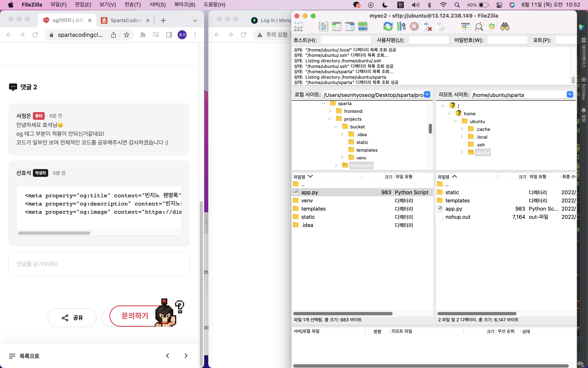Toggle processing of the transfer queue icon
The width and height of the screenshot is (588, 368).
(x=401, y=27)
